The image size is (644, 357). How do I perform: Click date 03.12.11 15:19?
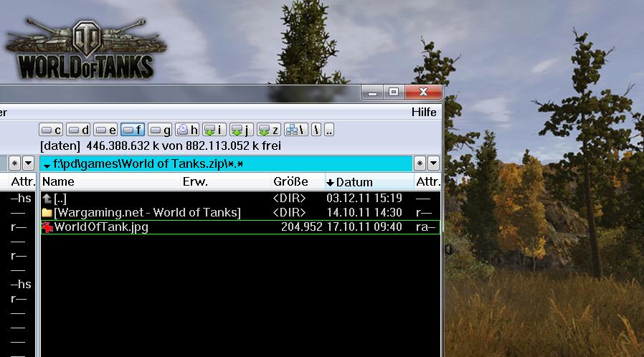(364, 199)
